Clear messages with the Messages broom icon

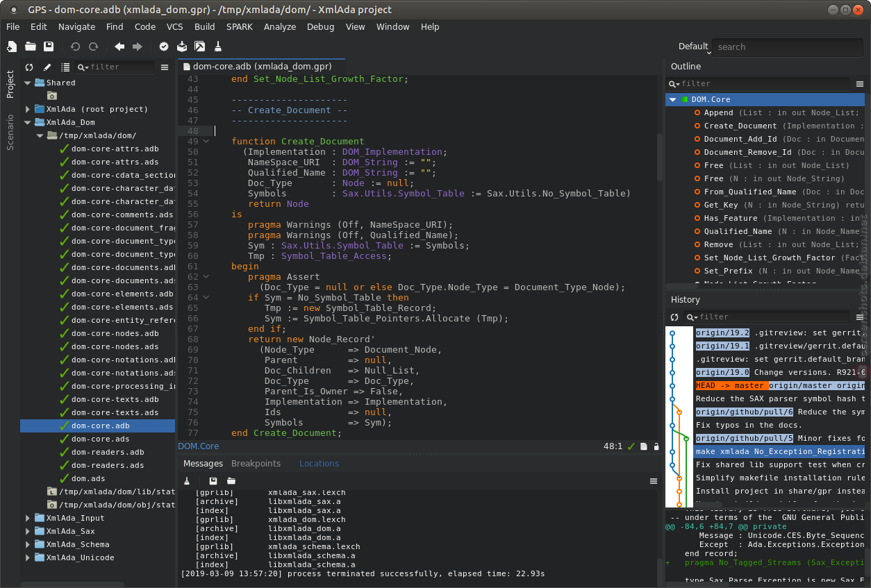(187, 481)
